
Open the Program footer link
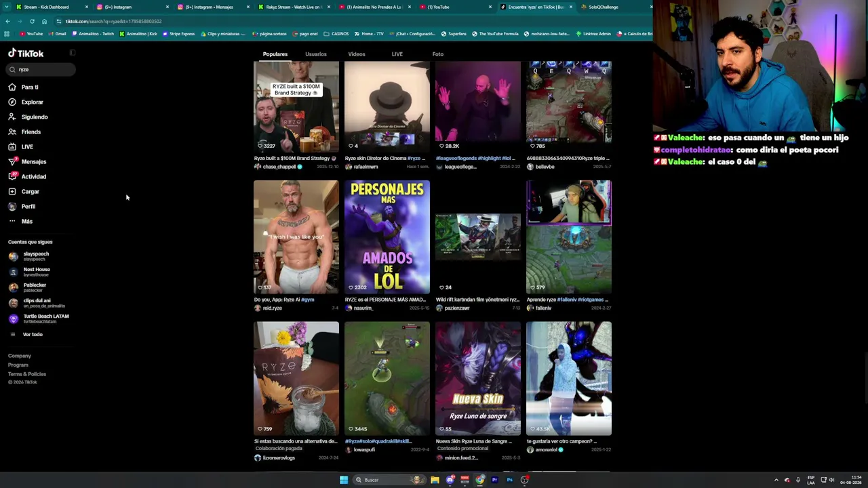tap(18, 365)
